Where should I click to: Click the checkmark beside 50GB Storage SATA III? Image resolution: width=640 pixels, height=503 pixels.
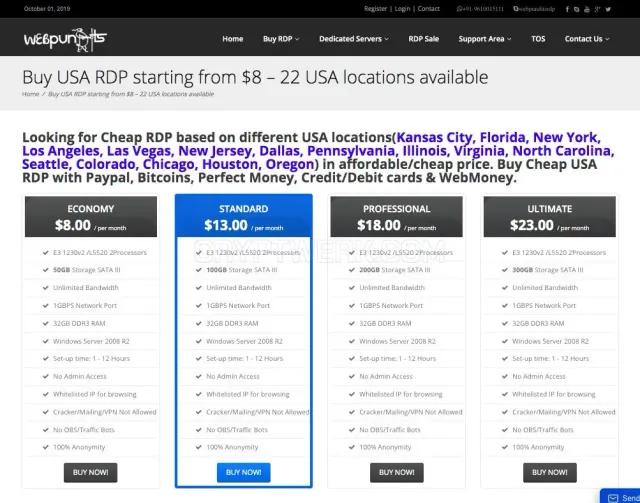(46, 270)
